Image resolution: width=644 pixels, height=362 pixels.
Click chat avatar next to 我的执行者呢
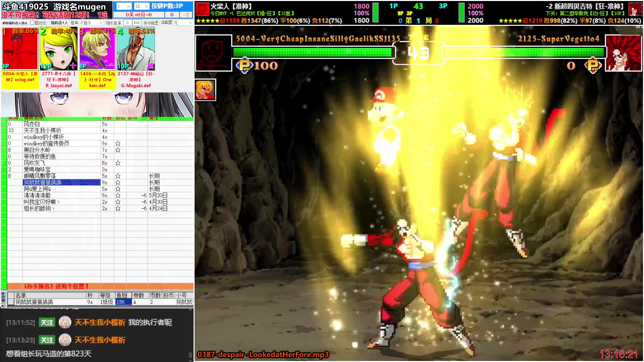click(x=65, y=322)
